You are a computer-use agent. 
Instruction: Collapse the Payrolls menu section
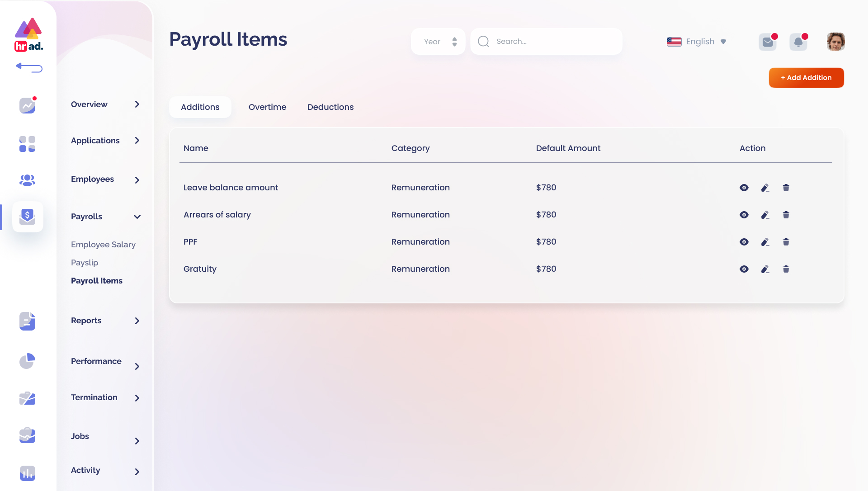coord(137,217)
